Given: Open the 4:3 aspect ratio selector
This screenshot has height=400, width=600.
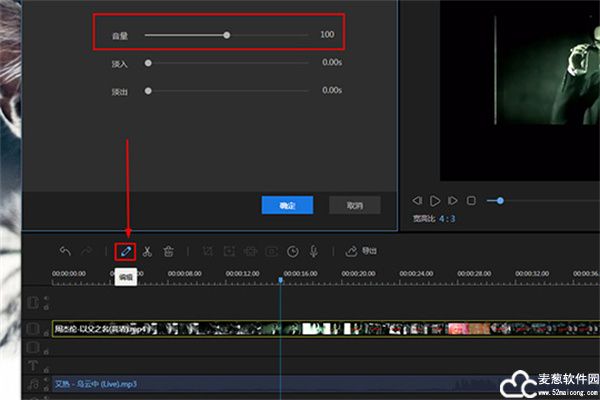Looking at the screenshot, I should tap(449, 218).
